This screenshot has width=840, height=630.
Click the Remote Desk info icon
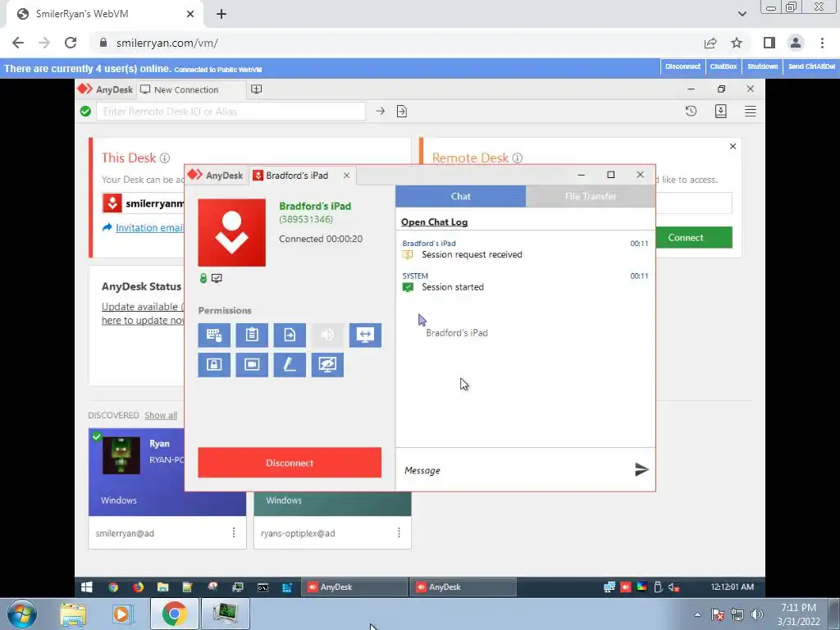(x=518, y=158)
